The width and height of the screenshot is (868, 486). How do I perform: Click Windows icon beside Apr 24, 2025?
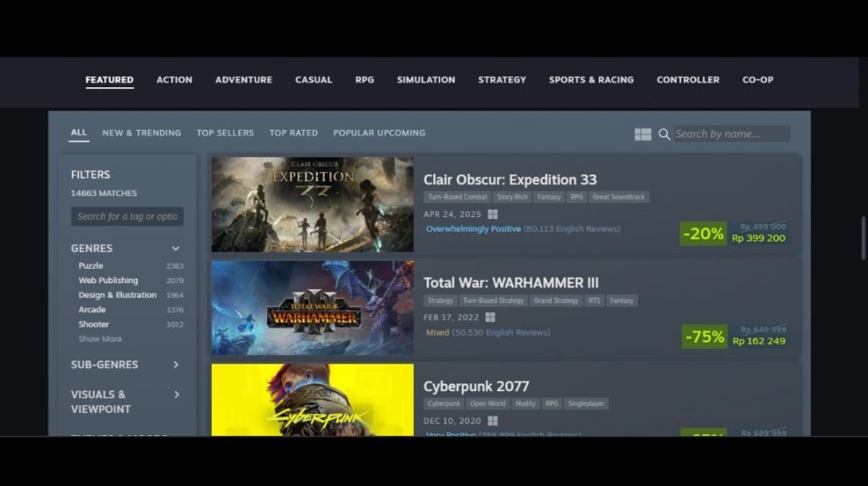tap(492, 214)
